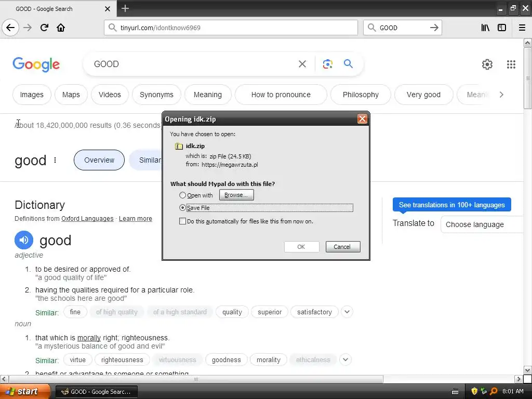
Task: Open Google settings gear
Action: (x=487, y=64)
